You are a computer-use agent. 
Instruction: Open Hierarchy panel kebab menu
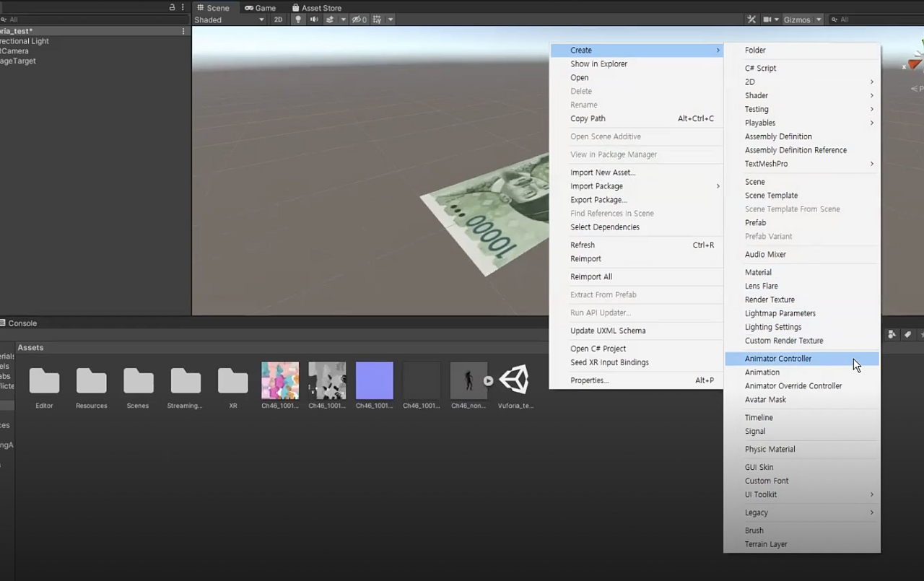[183, 7]
